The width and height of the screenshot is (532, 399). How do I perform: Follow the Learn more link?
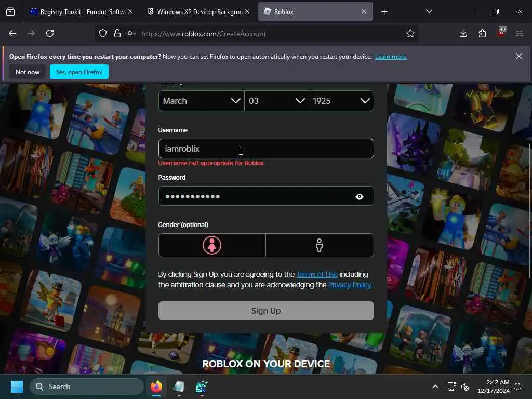pos(391,57)
